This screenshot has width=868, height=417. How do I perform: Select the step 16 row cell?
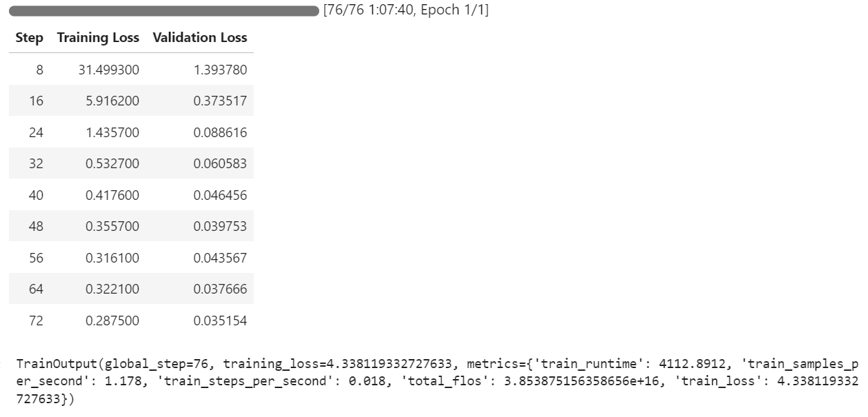(36, 101)
